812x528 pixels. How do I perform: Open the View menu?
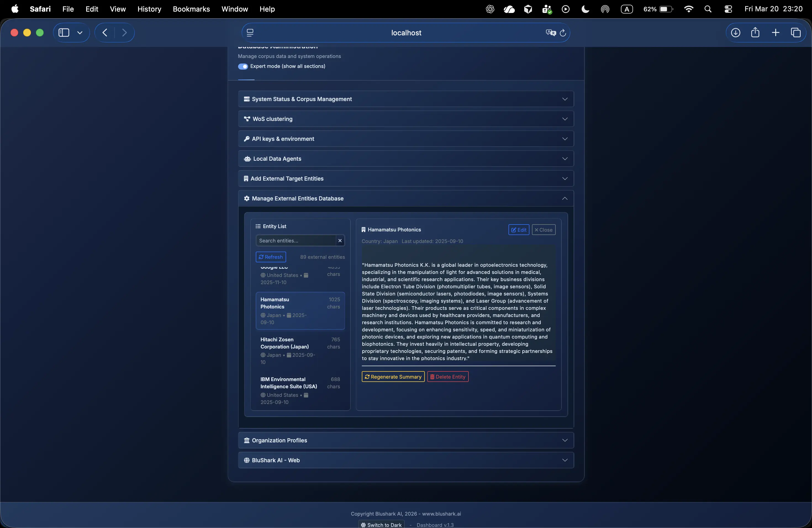[118, 9]
